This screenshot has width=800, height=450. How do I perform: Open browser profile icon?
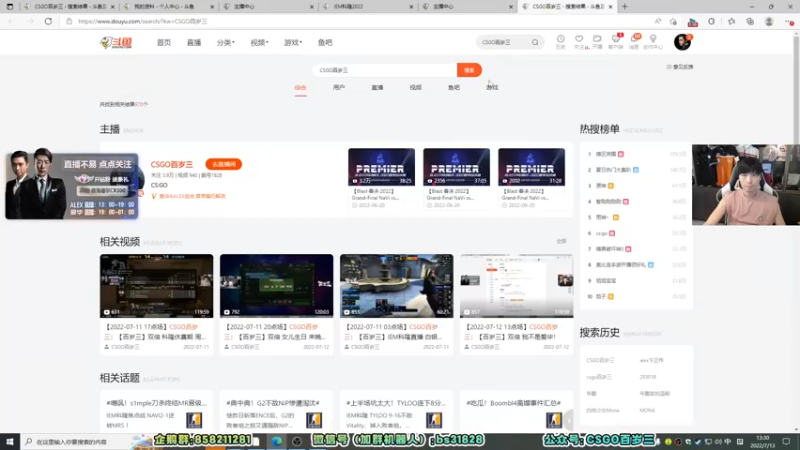click(x=769, y=21)
